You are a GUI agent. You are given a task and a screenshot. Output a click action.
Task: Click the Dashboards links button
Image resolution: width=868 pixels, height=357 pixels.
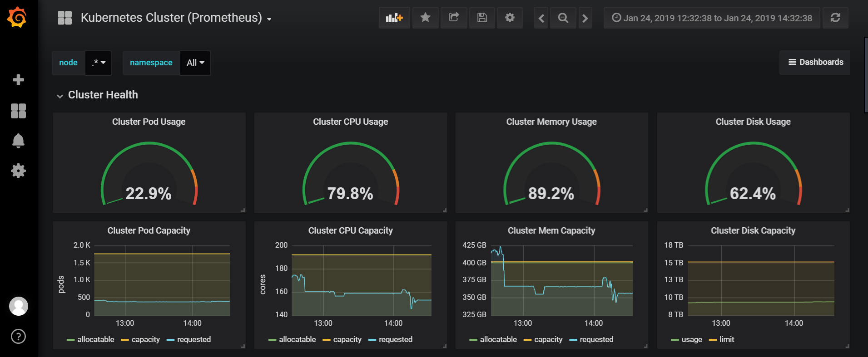tap(815, 62)
